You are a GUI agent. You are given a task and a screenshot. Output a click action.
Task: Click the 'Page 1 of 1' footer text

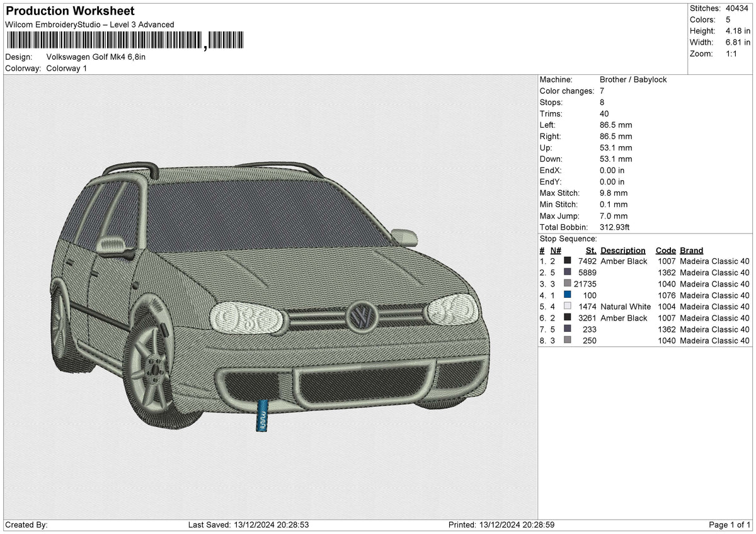click(730, 525)
